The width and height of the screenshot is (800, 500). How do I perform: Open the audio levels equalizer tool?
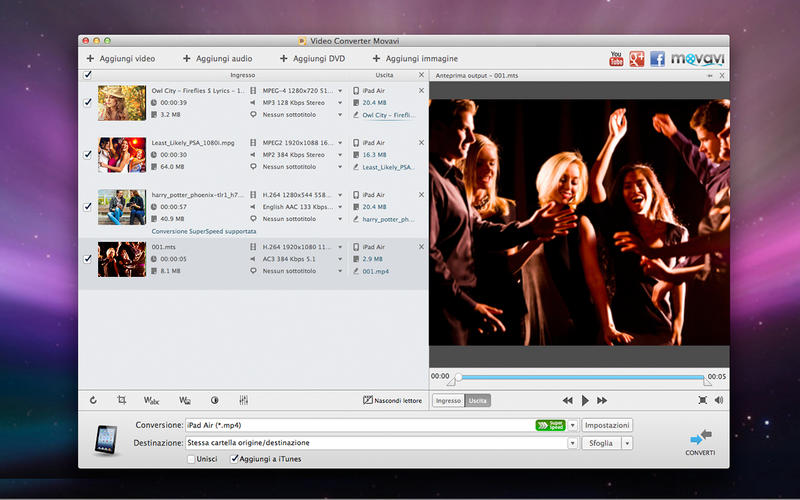click(x=244, y=401)
